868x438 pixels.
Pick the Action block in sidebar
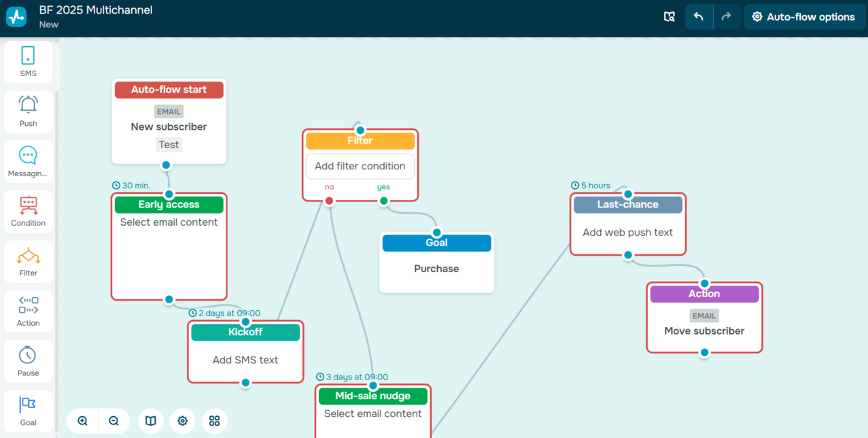point(28,311)
